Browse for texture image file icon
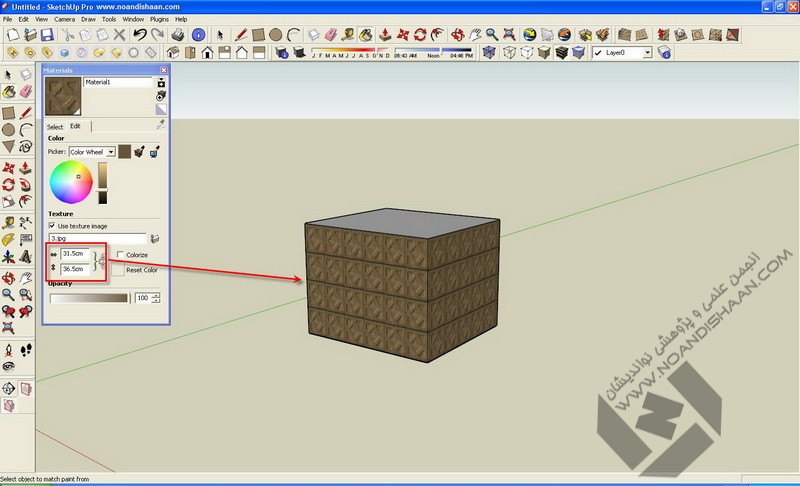Viewport: 800px width, 486px height. pos(155,239)
